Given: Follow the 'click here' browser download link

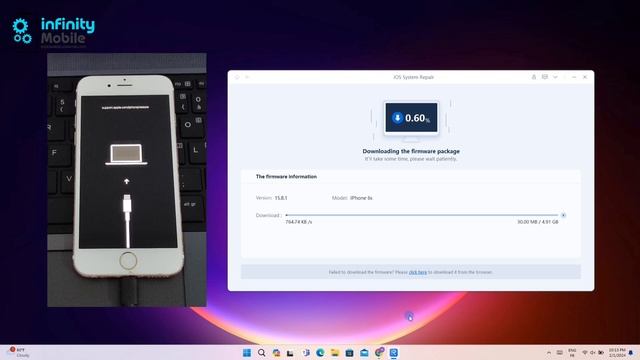Looking at the screenshot, I should tap(418, 272).
